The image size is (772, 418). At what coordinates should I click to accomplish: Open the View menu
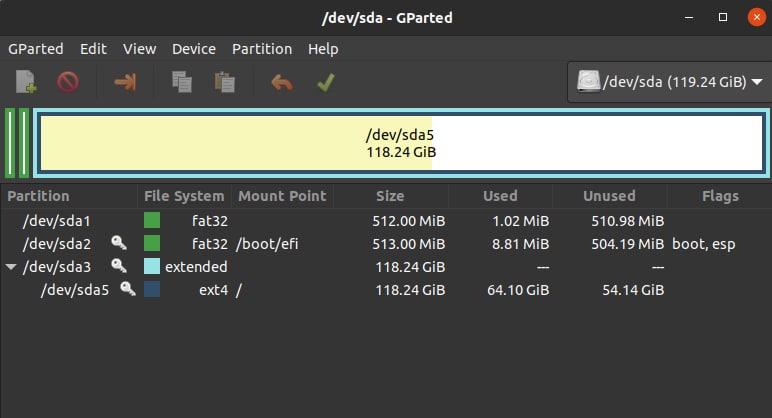tap(139, 48)
